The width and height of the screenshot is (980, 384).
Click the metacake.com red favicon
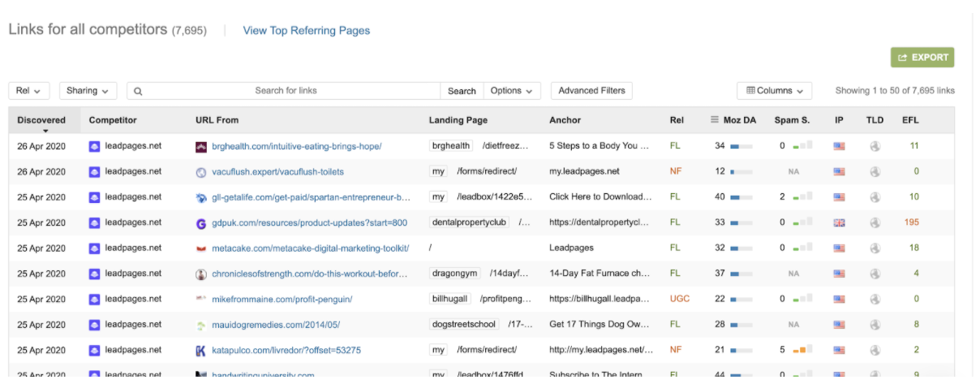pos(201,248)
